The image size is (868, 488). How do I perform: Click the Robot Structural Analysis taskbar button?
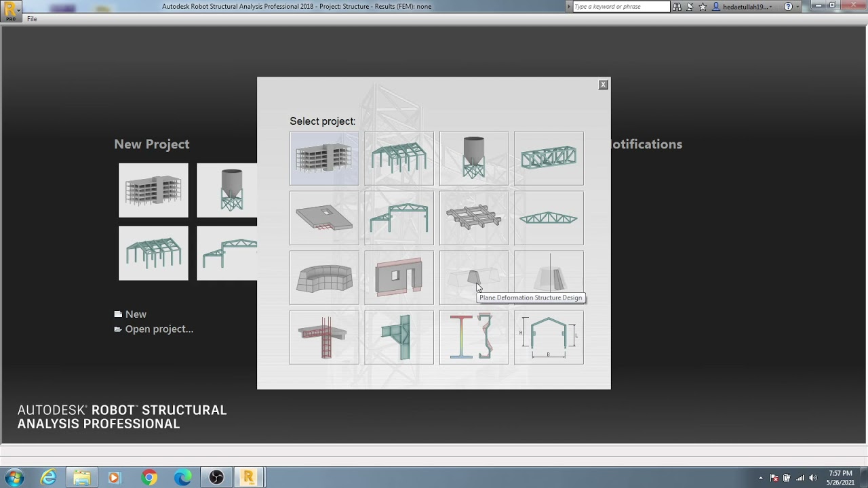pos(249,477)
